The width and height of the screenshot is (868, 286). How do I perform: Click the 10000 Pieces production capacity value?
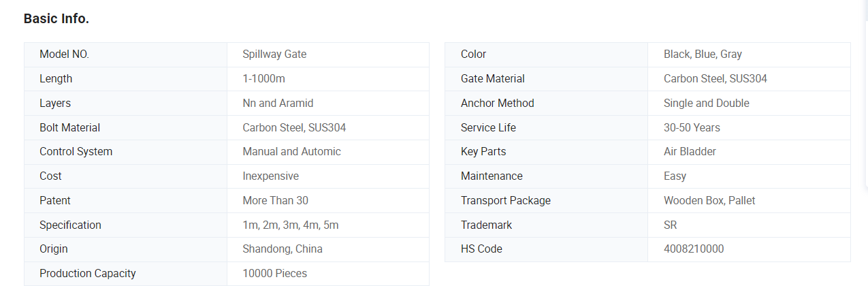274,274
